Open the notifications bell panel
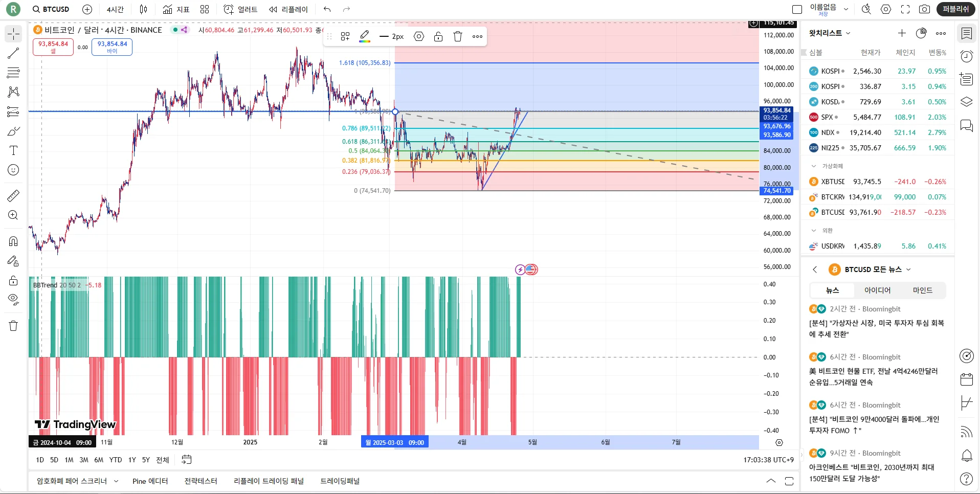 [967, 456]
